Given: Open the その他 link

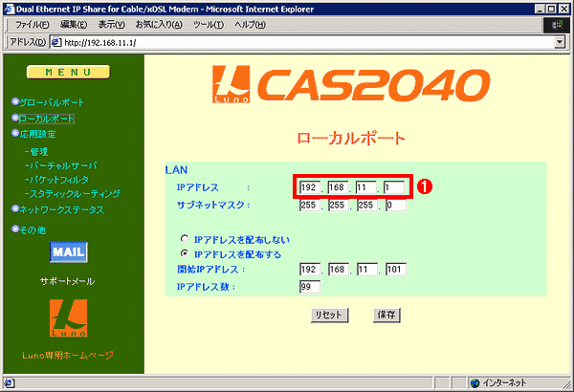Looking at the screenshot, I should (x=33, y=229).
